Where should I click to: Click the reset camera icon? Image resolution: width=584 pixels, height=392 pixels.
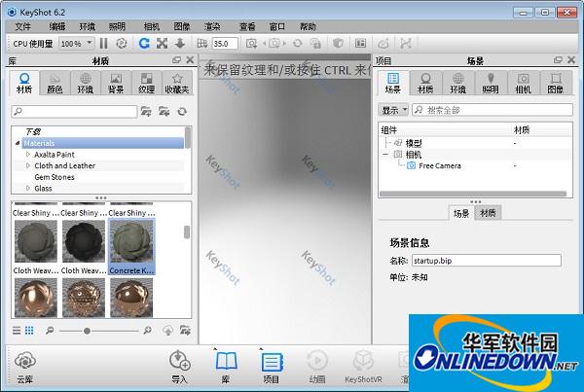pyautogui.click(x=298, y=44)
